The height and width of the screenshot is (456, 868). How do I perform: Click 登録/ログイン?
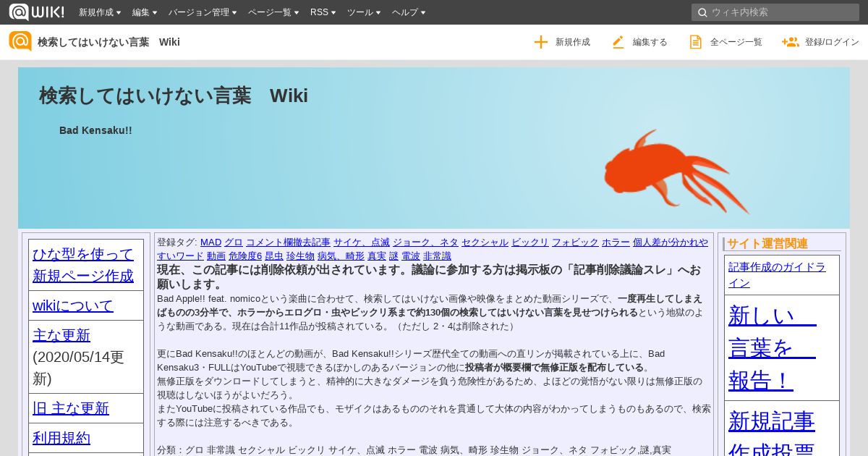[x=820, y=42]
